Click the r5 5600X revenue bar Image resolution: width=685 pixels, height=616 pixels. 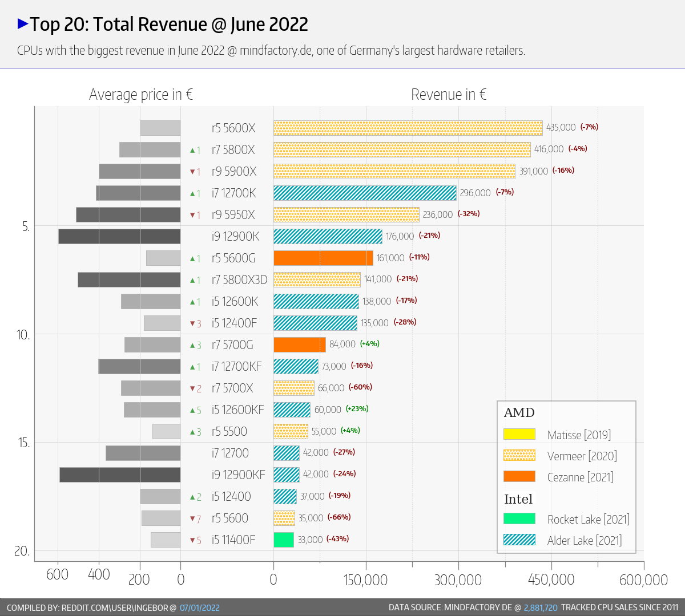pyautogui.click(x=408, y=128)
